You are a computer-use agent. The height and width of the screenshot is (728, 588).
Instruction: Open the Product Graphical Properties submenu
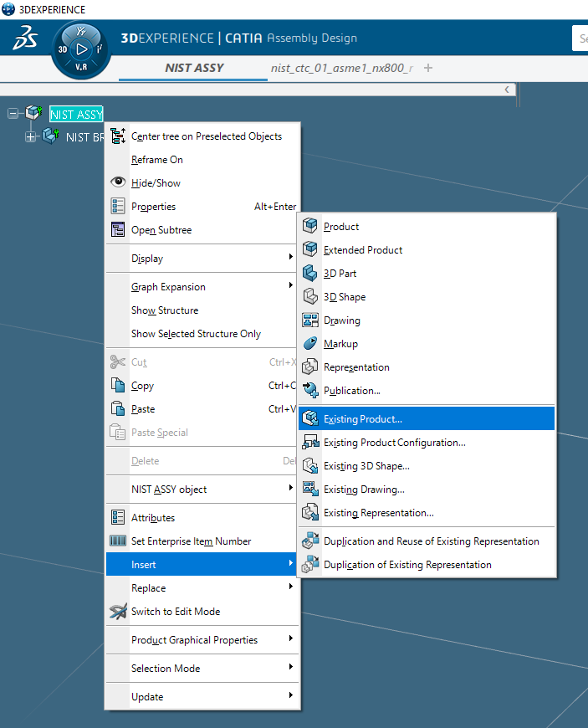click(202, 640)
